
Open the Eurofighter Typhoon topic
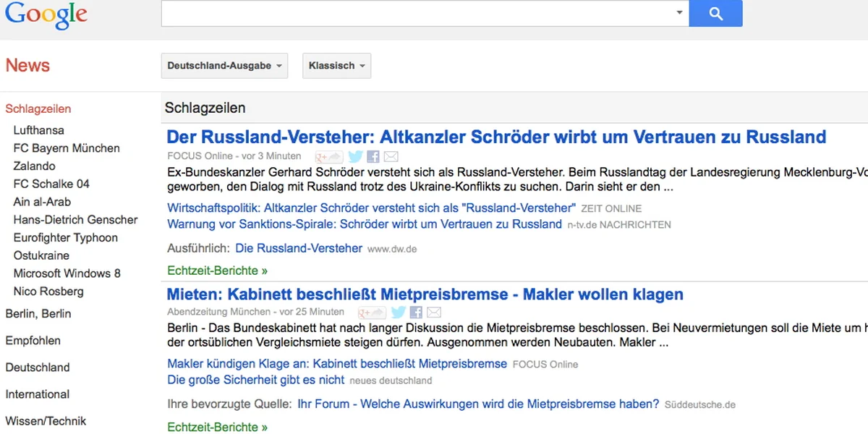coord(65,238)
